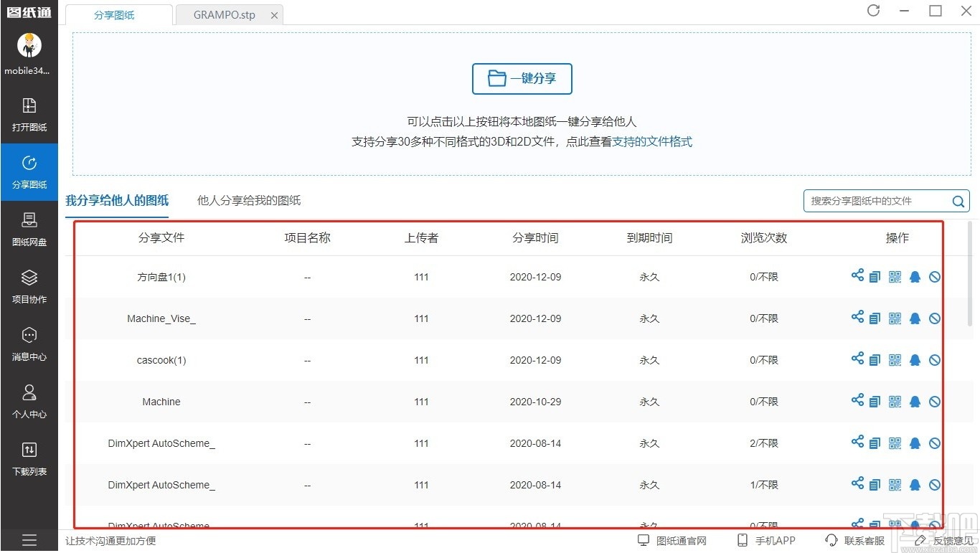
Task: Open the 支持的文件格式 link
Action: click(653, 142)
